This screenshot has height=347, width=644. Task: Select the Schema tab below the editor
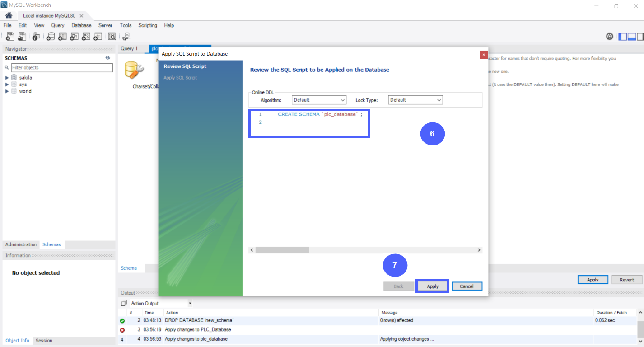click(129, 268)
